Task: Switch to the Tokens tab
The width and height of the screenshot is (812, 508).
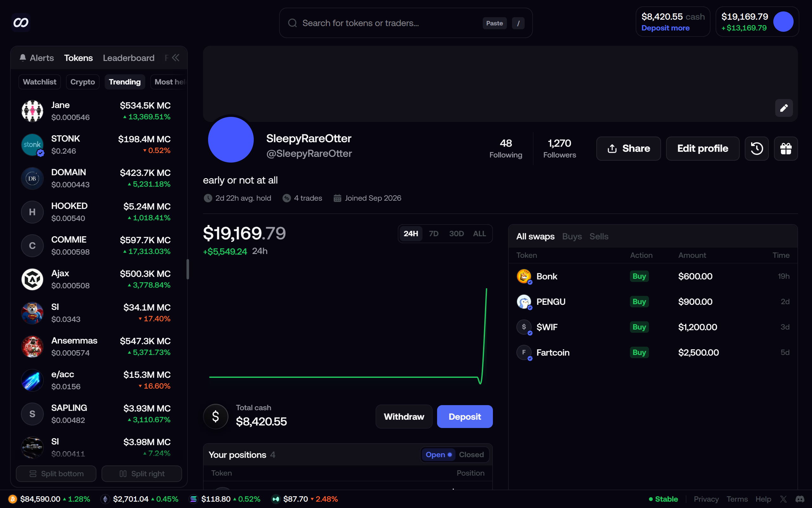Action: coord(78,58)
